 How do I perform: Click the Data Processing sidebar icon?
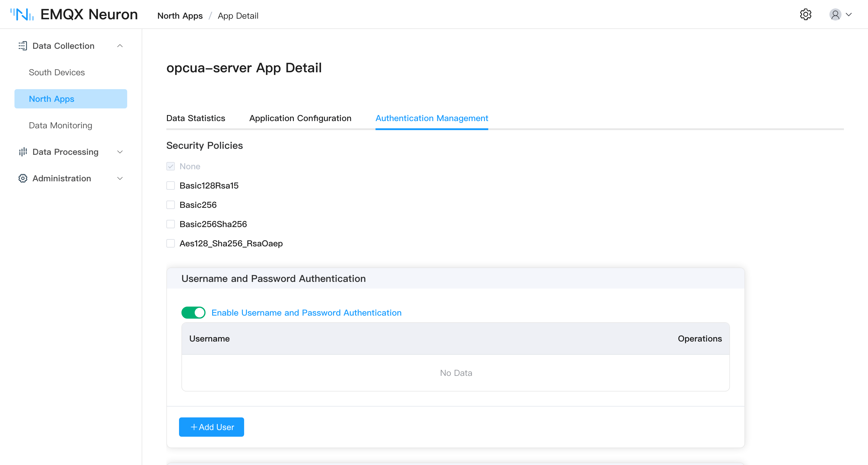[x=23, y=152]
